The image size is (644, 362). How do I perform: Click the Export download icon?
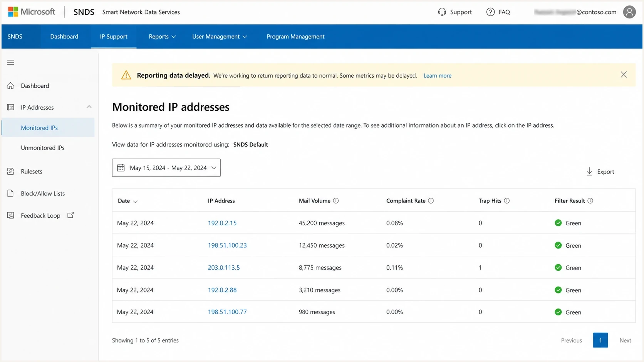[x=589, y=172]
